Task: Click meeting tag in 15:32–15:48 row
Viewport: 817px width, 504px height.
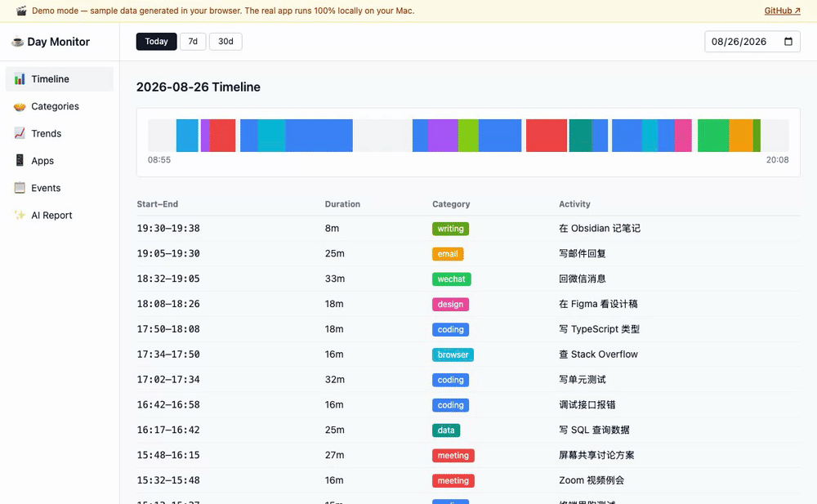Action: pos(453,480)
